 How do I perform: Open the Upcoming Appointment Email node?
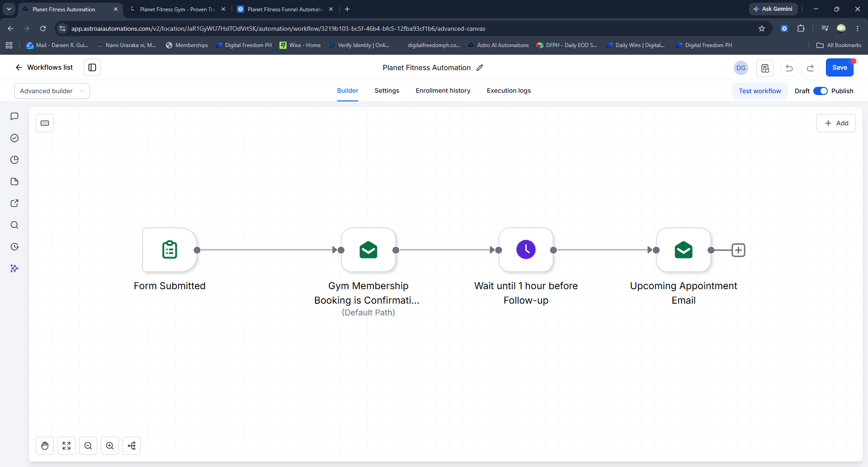tap(684, 250)
